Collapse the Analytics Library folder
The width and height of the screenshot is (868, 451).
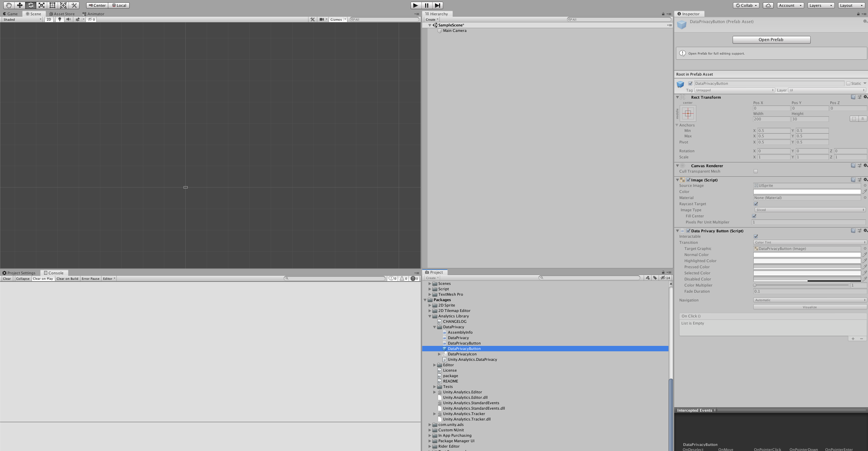click(x=430, y=316)
